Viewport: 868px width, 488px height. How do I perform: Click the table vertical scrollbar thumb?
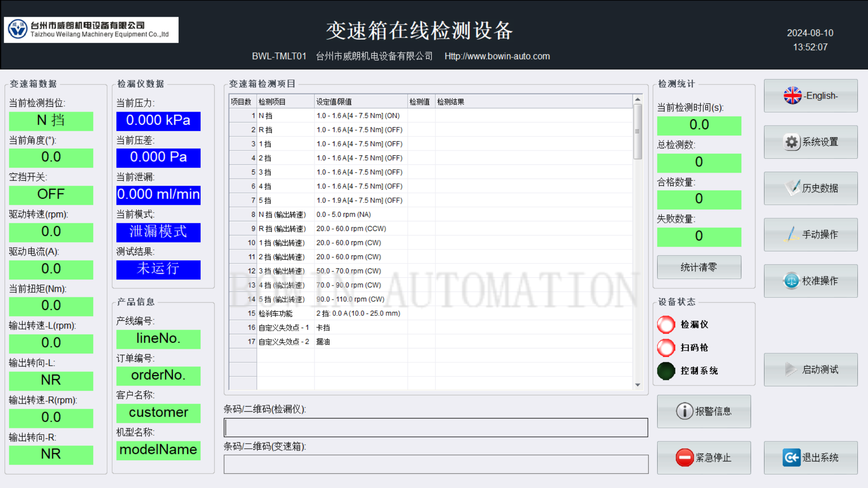click(637, 131)
